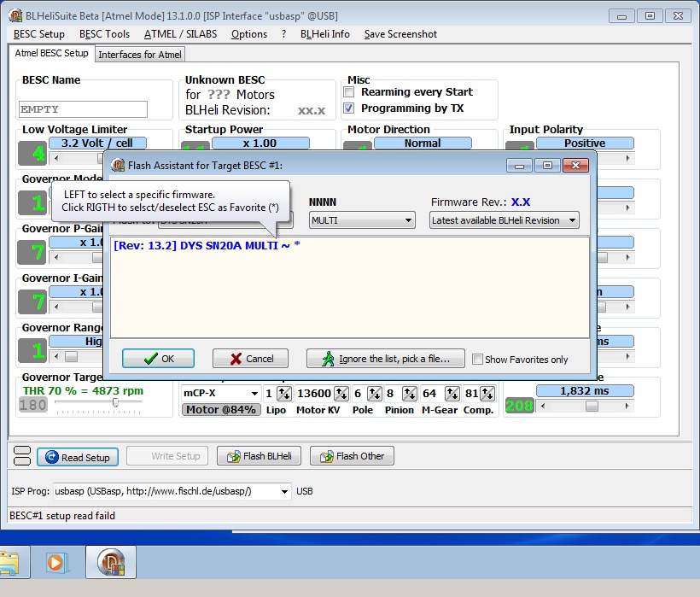Viewport: 700px width, 597px height.
Task: Enable Rearming every Start checkbox
Action: 349,92
